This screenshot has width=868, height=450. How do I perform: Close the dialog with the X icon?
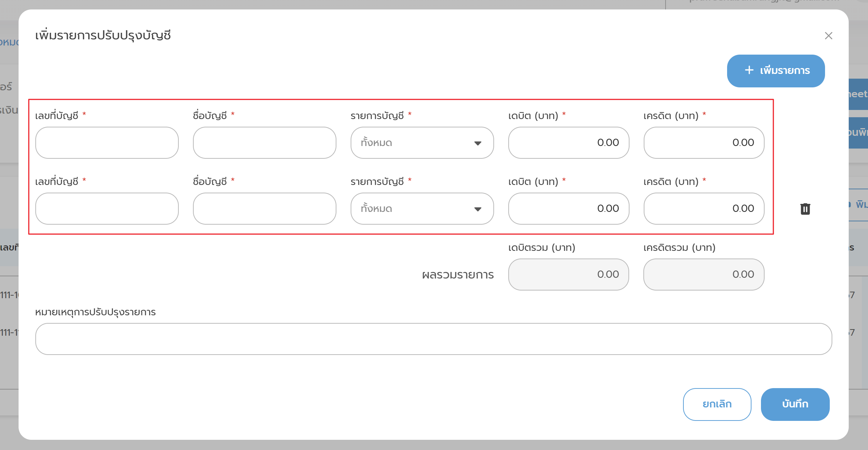(828, 36)
